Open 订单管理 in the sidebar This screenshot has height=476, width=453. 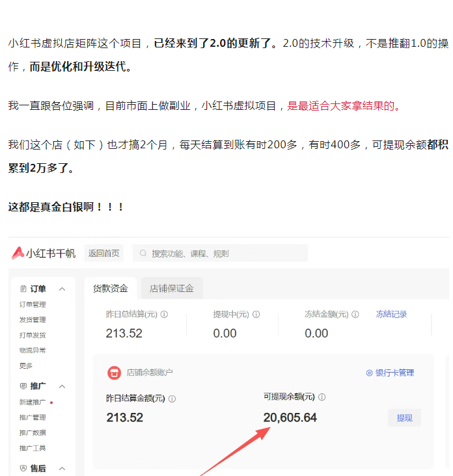[x=33, y=304]
